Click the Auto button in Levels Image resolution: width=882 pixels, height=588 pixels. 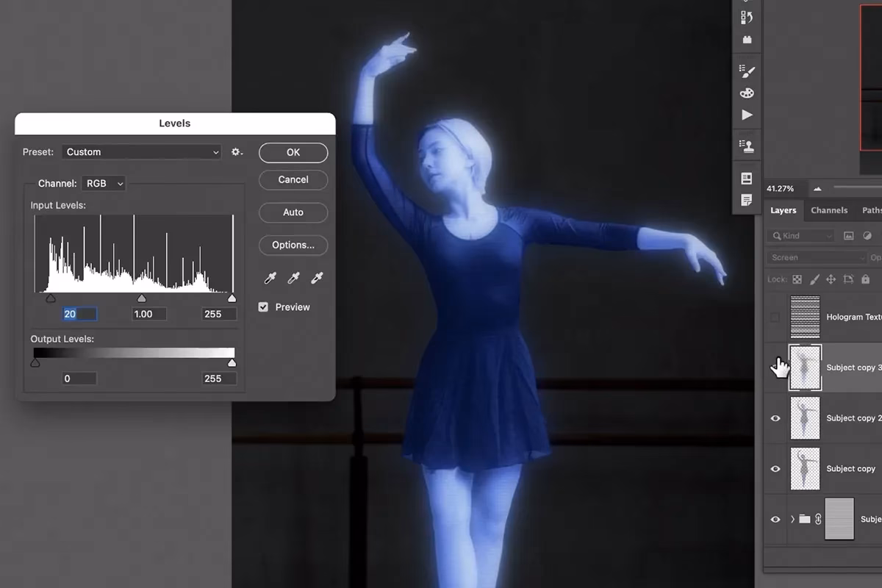tap(293, 212)
